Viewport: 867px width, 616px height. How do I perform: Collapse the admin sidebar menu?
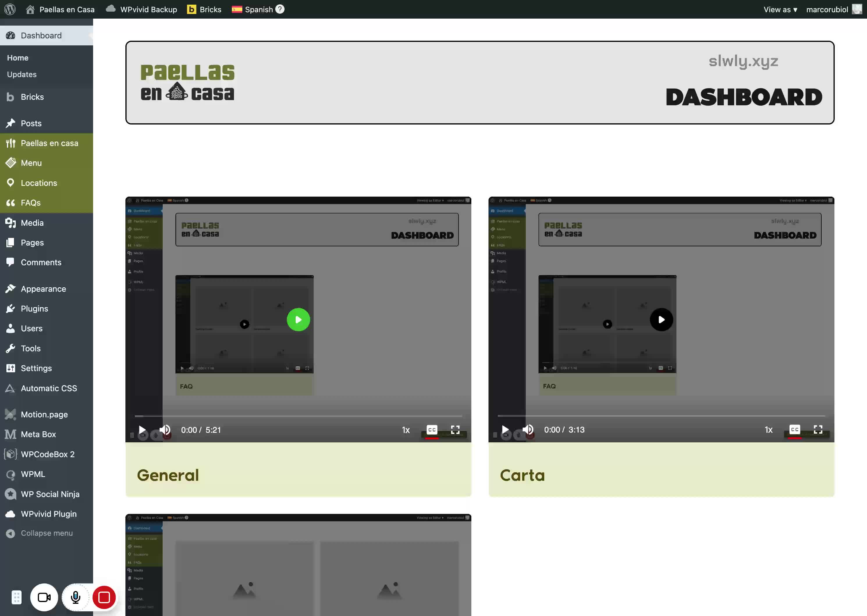click(46, 533)
